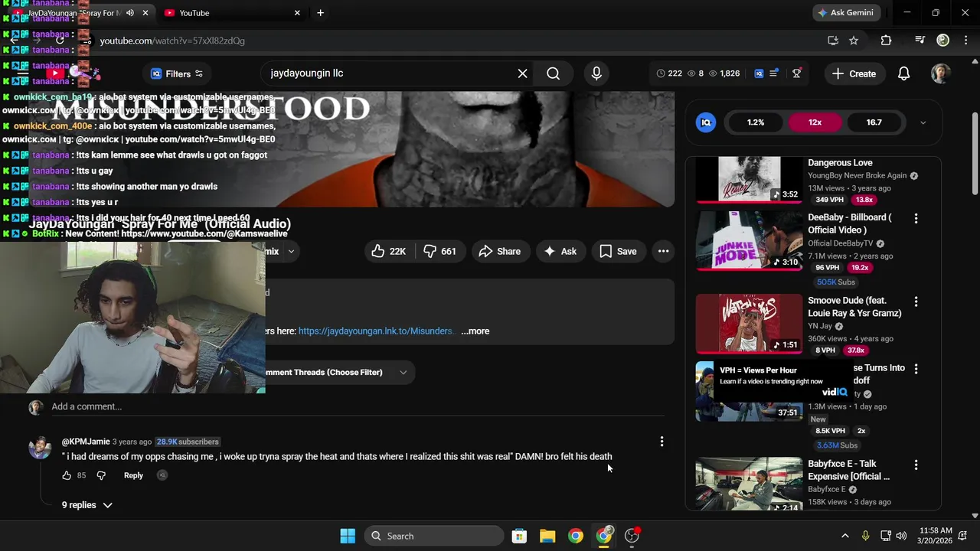Click the address bar URL
This screenshot has width=980, height=551.
(172, 41)
